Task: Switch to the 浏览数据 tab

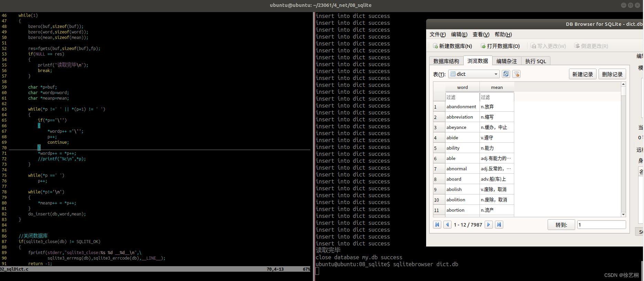Action: pyautogui.click(x=478, y=61)
